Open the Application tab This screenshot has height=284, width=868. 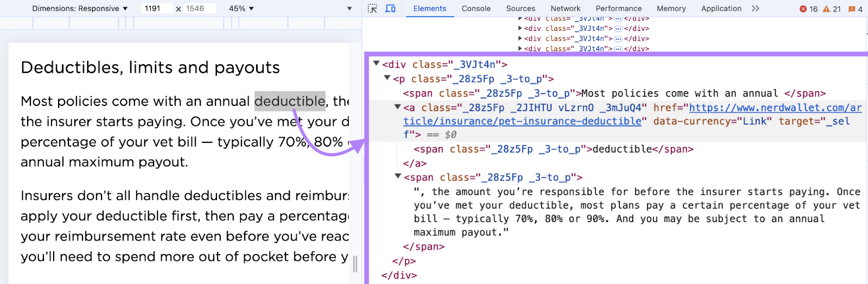coord(721,8)
